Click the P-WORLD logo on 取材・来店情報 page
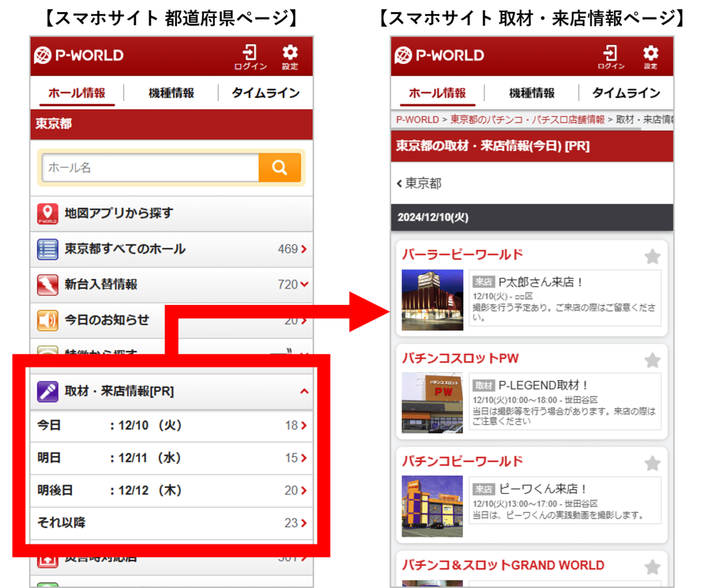Viewport: 712px width, 588px height. coord(439,56)
